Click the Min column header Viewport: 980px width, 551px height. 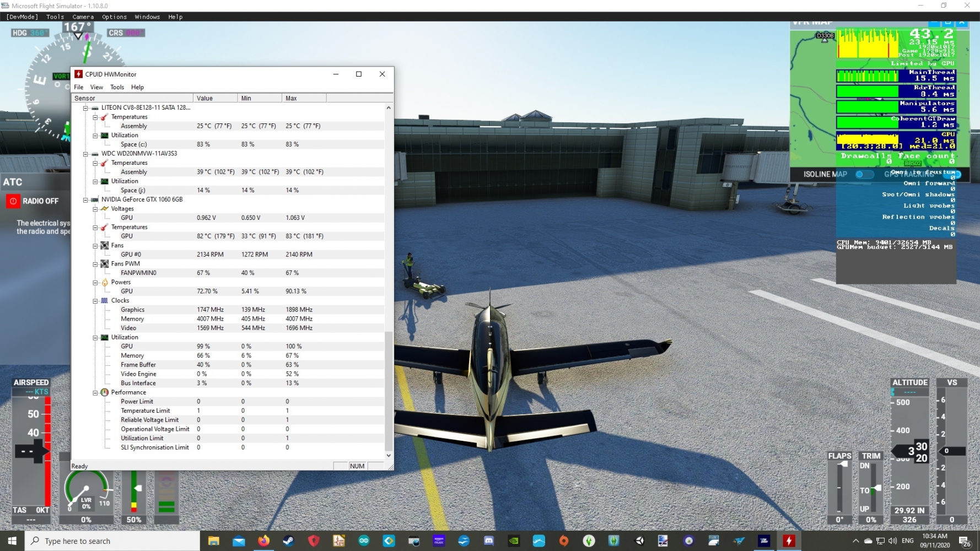[x=260, y=98]
